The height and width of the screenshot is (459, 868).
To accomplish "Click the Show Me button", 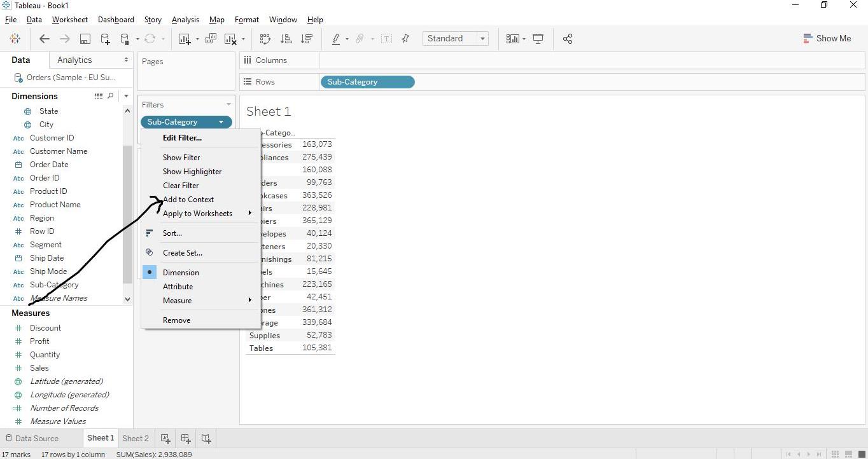I will click(x=827, y=38).
